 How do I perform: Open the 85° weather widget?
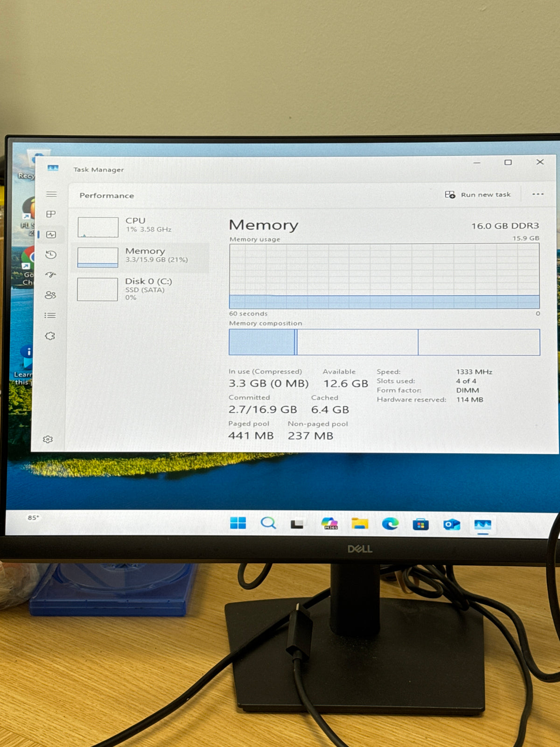[x=34, y=518]
